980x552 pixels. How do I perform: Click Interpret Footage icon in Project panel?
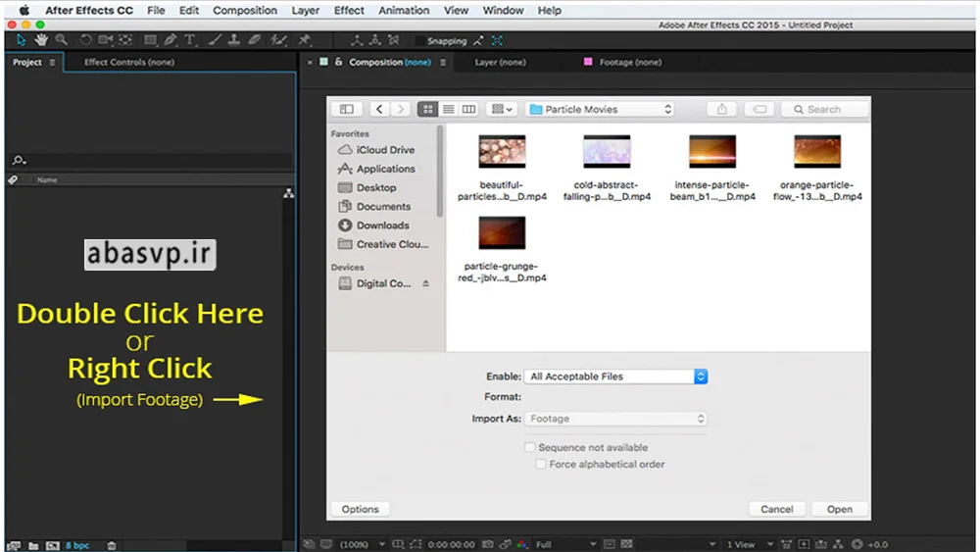[14, 545]
